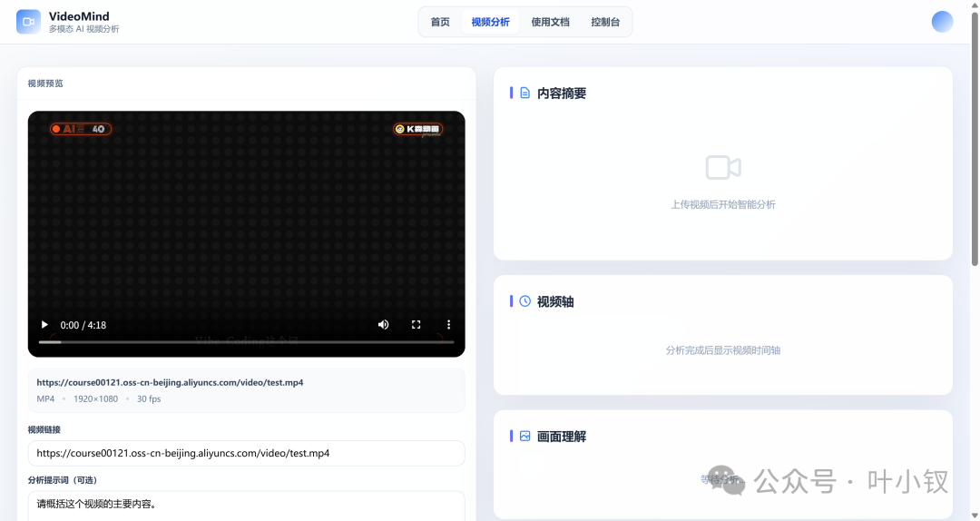Click the VideoMind camera logo icon
This screenshot has height=521, width=980.
pos(28,22)
